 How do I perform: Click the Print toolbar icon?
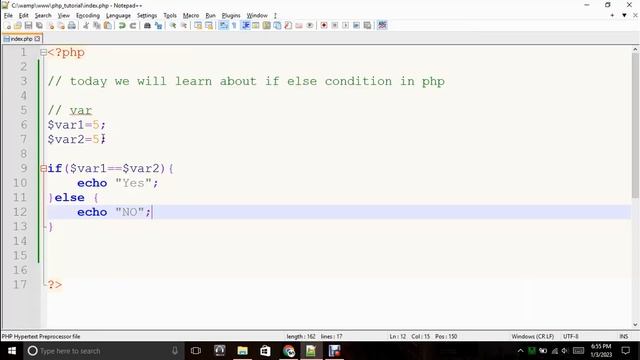click(x=72, y=26)
